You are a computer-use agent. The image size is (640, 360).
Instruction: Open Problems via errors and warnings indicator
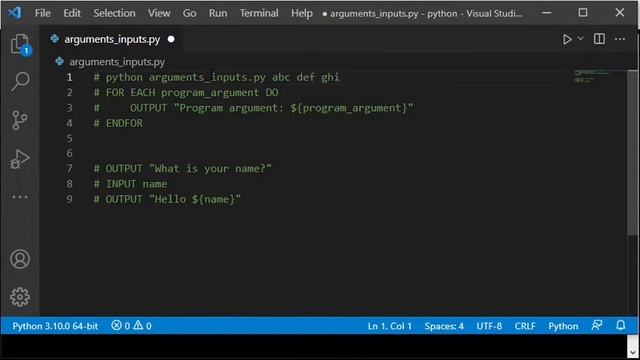point(131,326)
